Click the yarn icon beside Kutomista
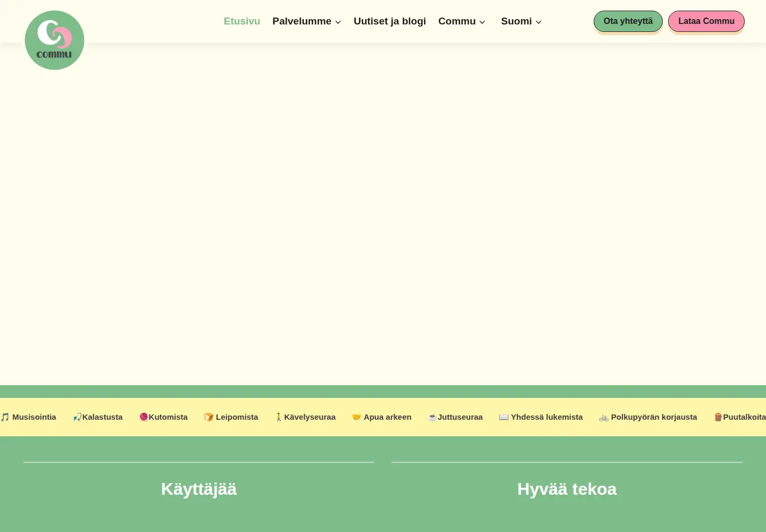Image resolution: width=766 pixels, height=532 pixels. click(x=144, y=417)
